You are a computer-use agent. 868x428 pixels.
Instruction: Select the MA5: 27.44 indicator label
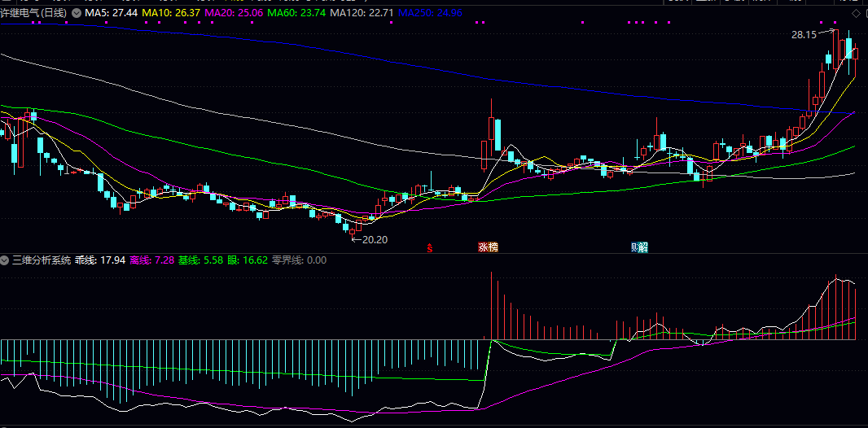(111, 14)
